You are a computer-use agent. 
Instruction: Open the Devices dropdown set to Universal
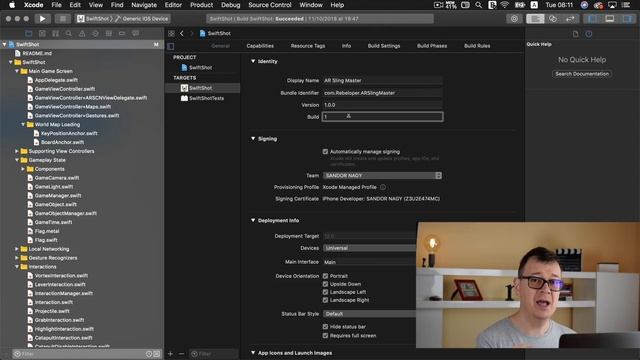tap(369, 248)
